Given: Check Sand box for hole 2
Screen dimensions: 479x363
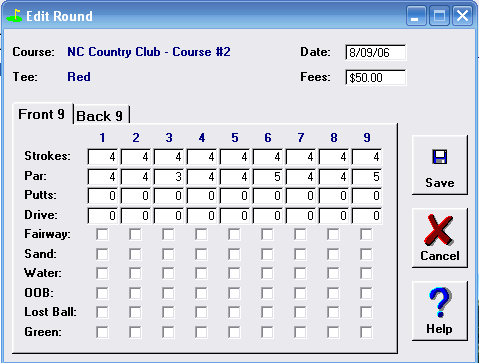Looking at the screenshot, I should [135, 254].
